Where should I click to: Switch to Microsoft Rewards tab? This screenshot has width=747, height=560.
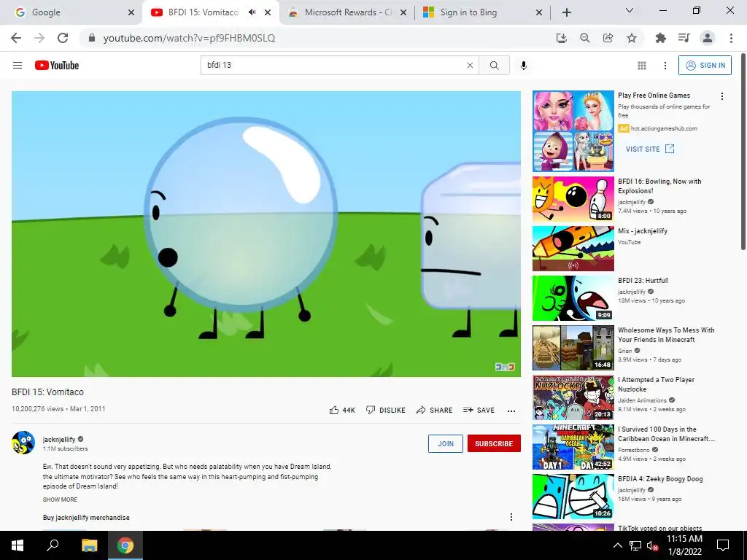[348, 12]
